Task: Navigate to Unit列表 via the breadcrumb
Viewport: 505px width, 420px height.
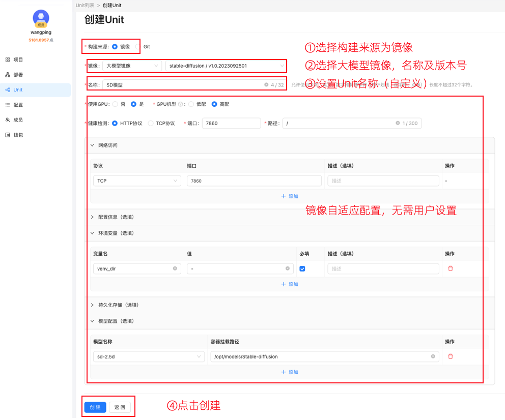Action: point(84,5)
